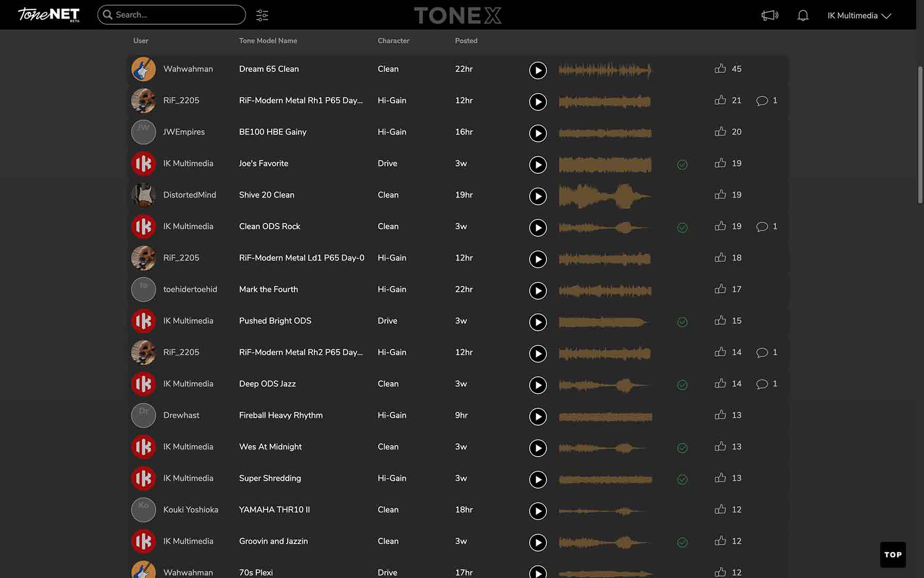Open the Wes At Midnight tone
This screenshot has width=924, height=578.
(x=271, y=447)
